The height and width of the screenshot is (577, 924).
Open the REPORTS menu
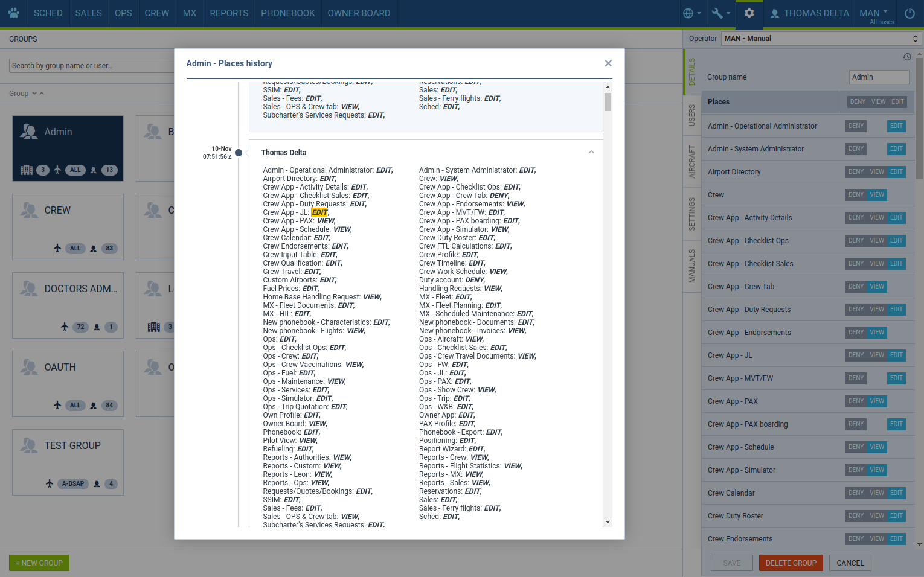pos(229,13)
